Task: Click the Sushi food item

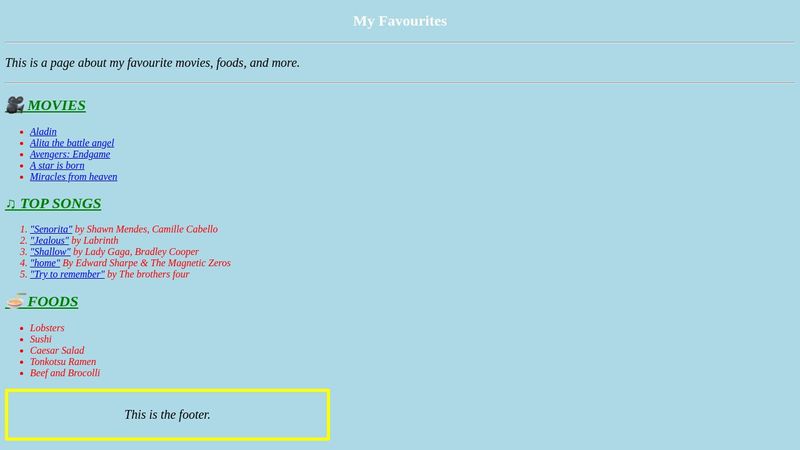Action: click(41, 339)
